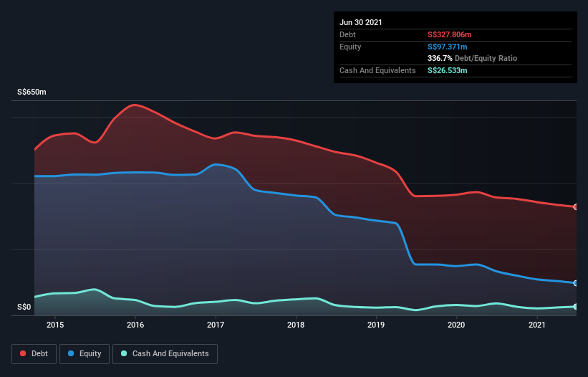Click the Equity label in tooltip
Screen dimensions: 588x377
[350, 47]
